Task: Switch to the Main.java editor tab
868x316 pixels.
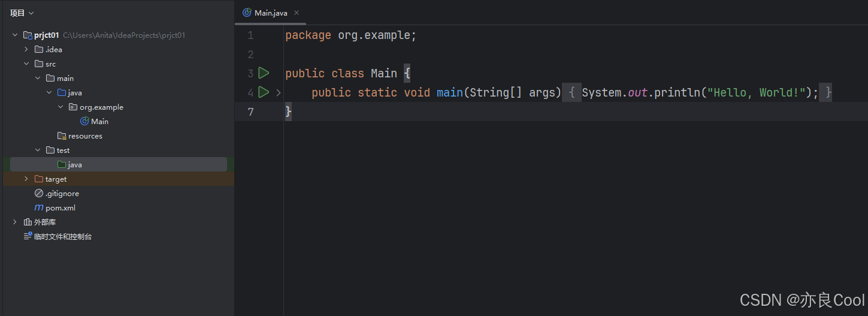Action: tap(271, 13)
